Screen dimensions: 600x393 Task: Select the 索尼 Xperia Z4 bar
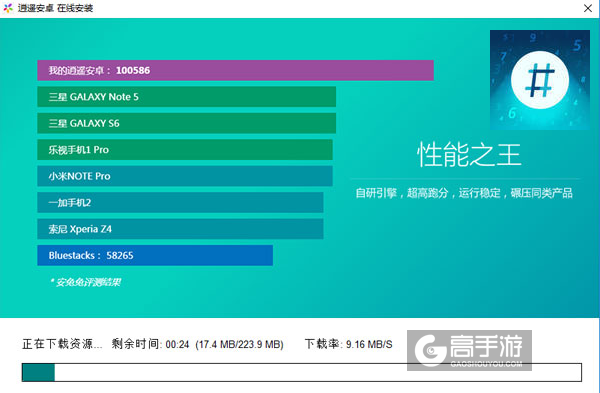pos(180,229)
